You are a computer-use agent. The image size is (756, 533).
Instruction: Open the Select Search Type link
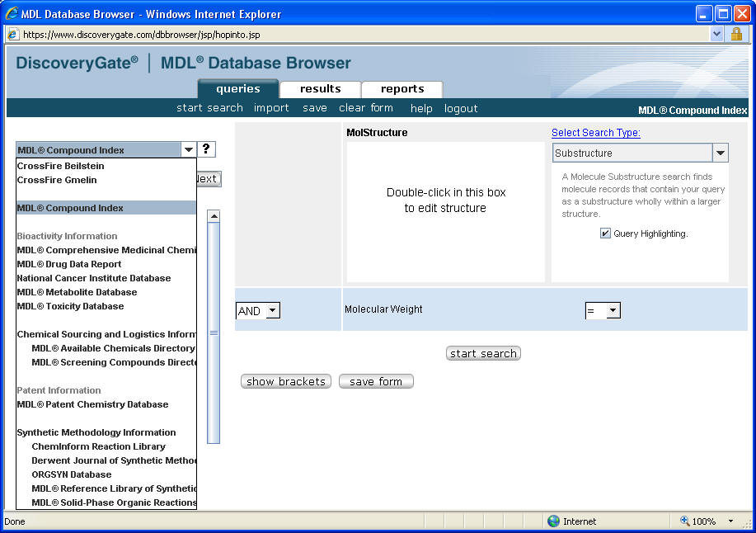coord(595,133)
